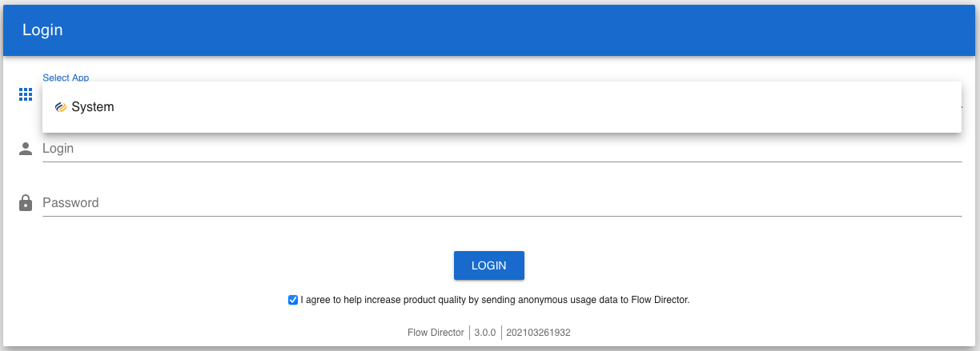Click the apps grid icon
Screen dimensions: 980x351
pos(26,94)
